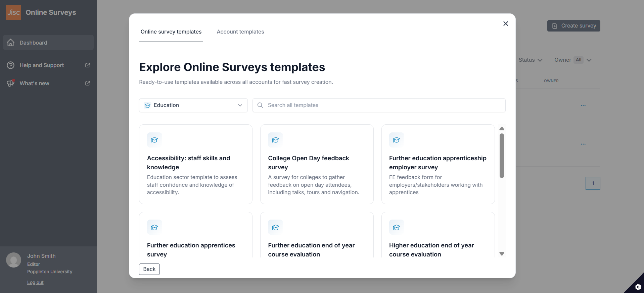644x293 pixels.
Task: Open Help and Support external link icon
Action: click(x=88, y=65)
